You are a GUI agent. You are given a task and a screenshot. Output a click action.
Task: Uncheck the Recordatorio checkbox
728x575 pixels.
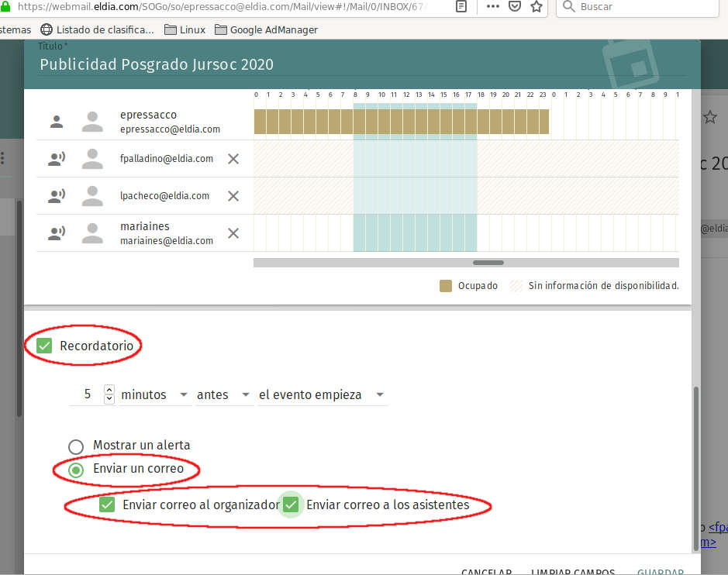[x=45, y=346]
